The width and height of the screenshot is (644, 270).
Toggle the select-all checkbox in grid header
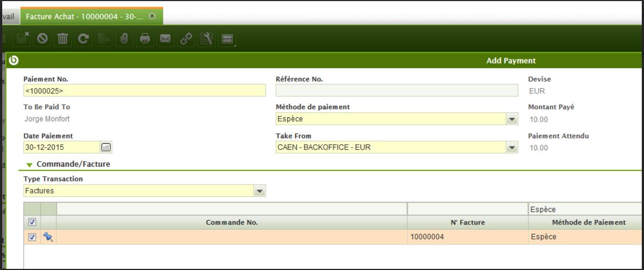click(x=32, y=222)
